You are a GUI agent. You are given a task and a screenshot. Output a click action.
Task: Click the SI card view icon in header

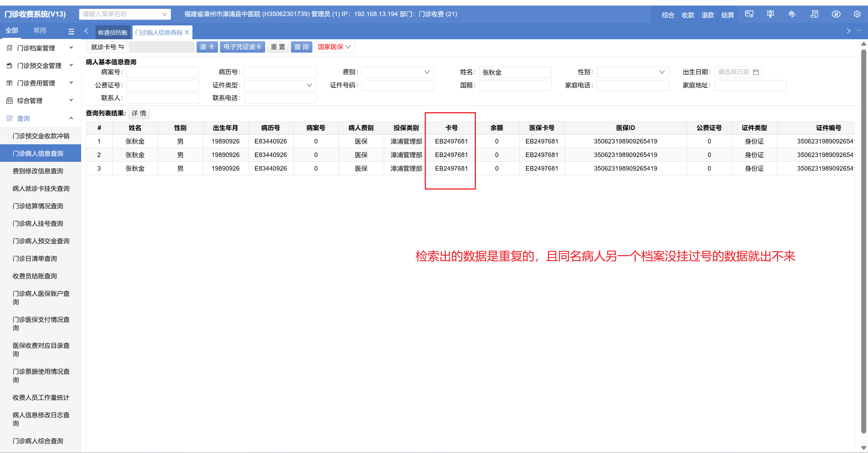point(749,14)
